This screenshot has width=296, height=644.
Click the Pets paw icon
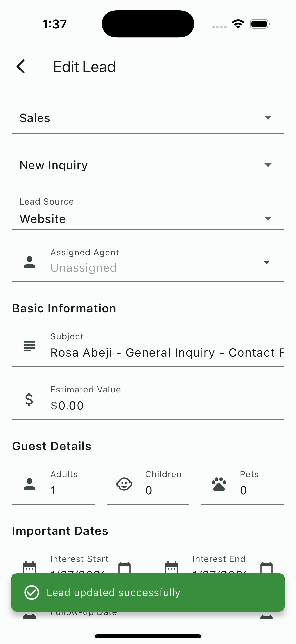(x=219, y=484)
